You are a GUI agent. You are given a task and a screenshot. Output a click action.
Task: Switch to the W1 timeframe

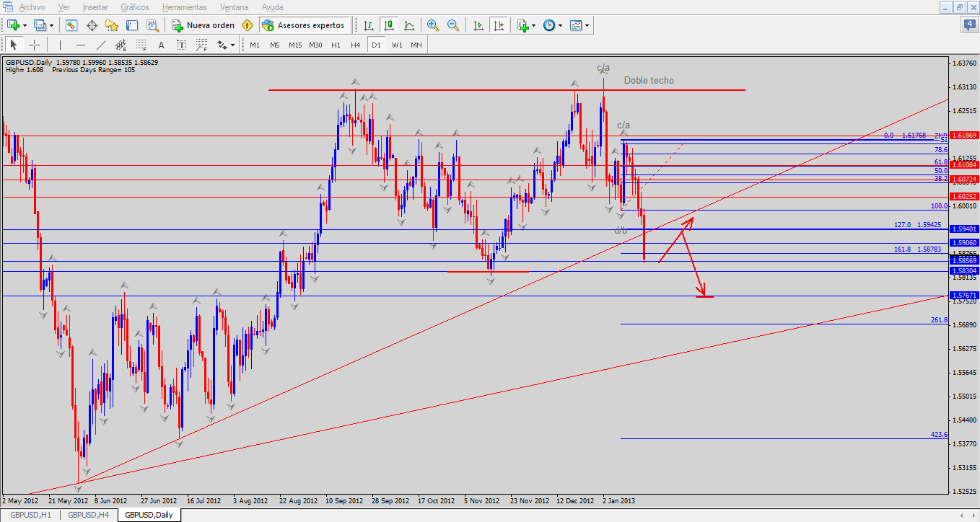397,45
